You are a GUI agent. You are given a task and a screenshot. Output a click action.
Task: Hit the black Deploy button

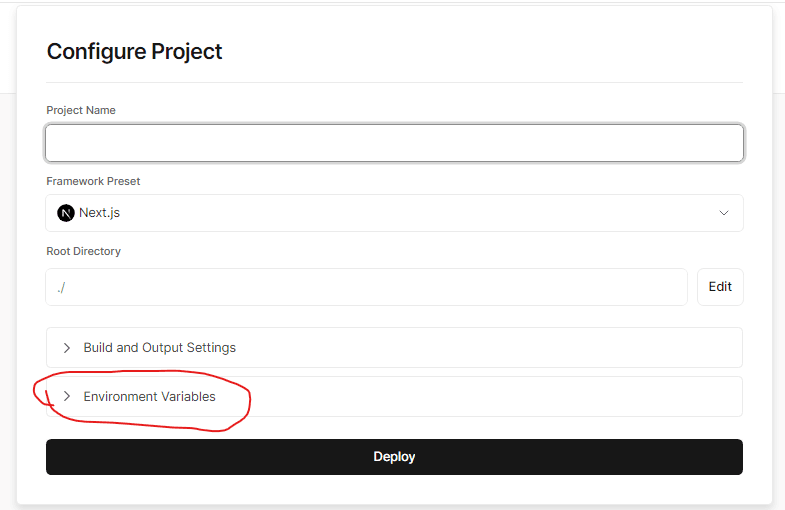(394, 457)
